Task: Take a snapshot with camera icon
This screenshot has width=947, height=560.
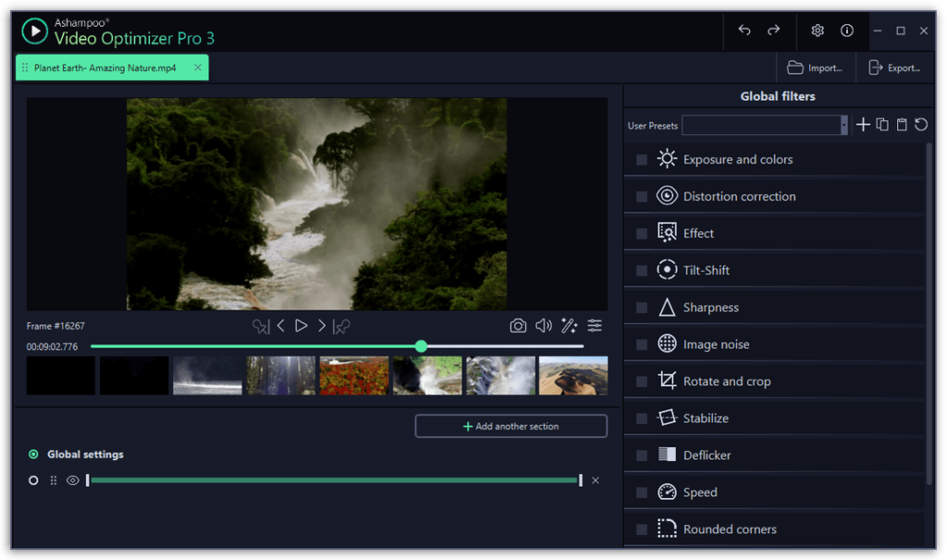Action: pyautogui.click(x=518, y=326)
